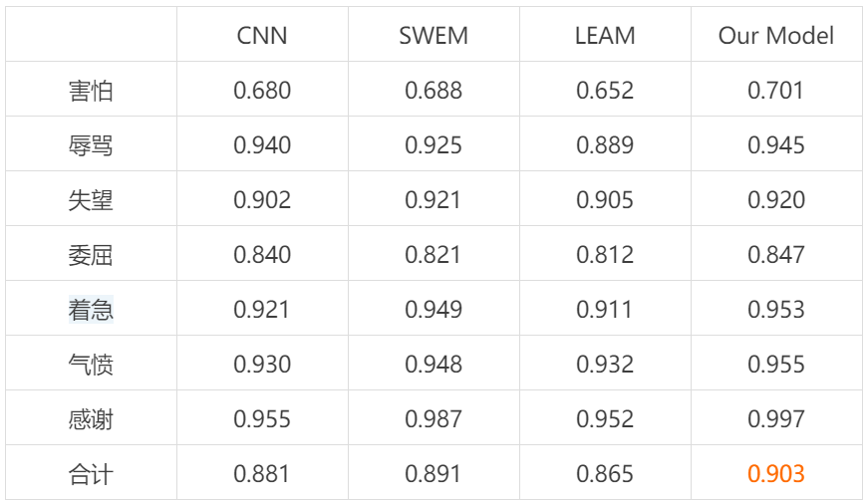The image size is (866, 504).
Task: Click the SWEM column header
Action: point(433,36)
